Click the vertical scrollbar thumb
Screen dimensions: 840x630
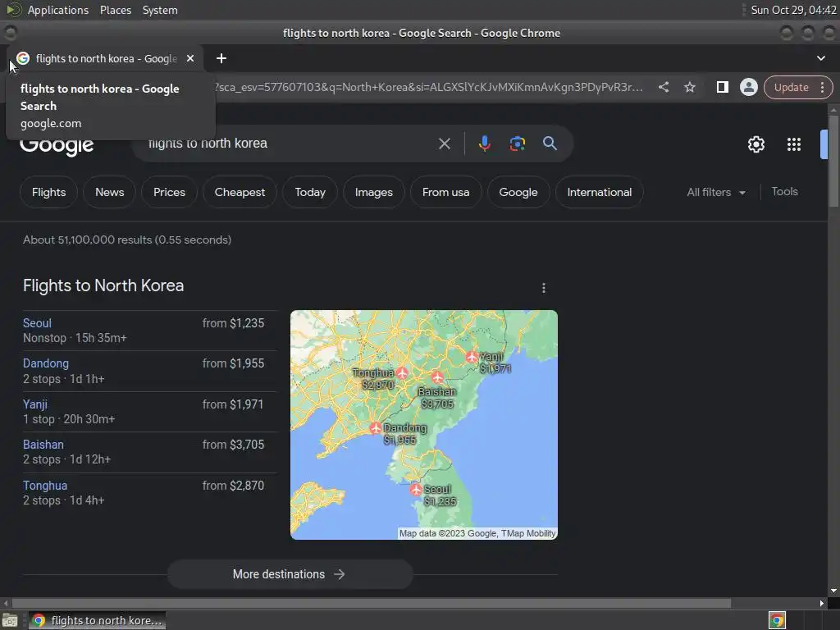pos(833,160)
